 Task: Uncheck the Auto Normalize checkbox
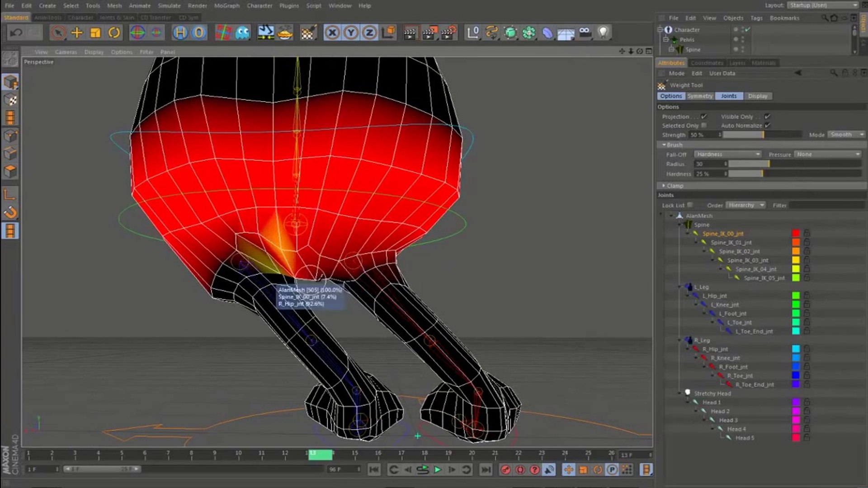coord(767,126)
